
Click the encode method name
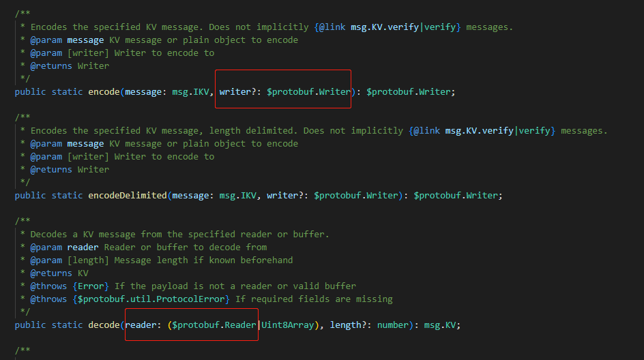pyautogui.click(x=104, y=91)
